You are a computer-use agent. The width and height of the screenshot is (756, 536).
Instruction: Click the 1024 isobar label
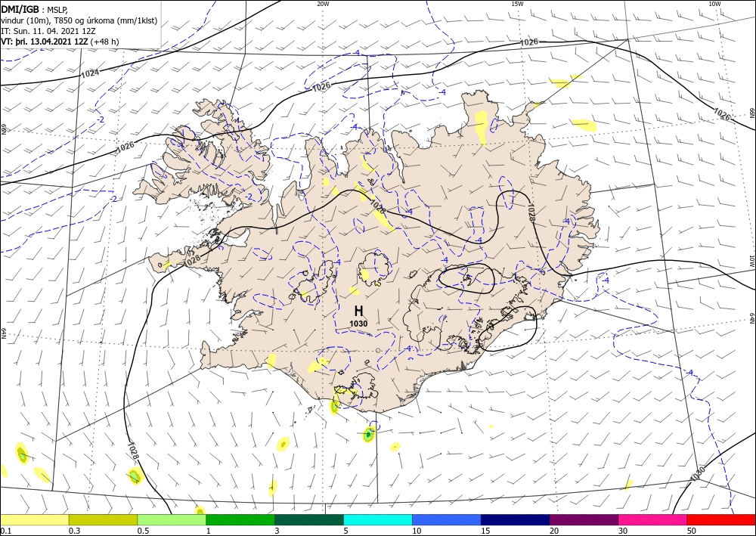pyautogui.click(x=90, y=74)
